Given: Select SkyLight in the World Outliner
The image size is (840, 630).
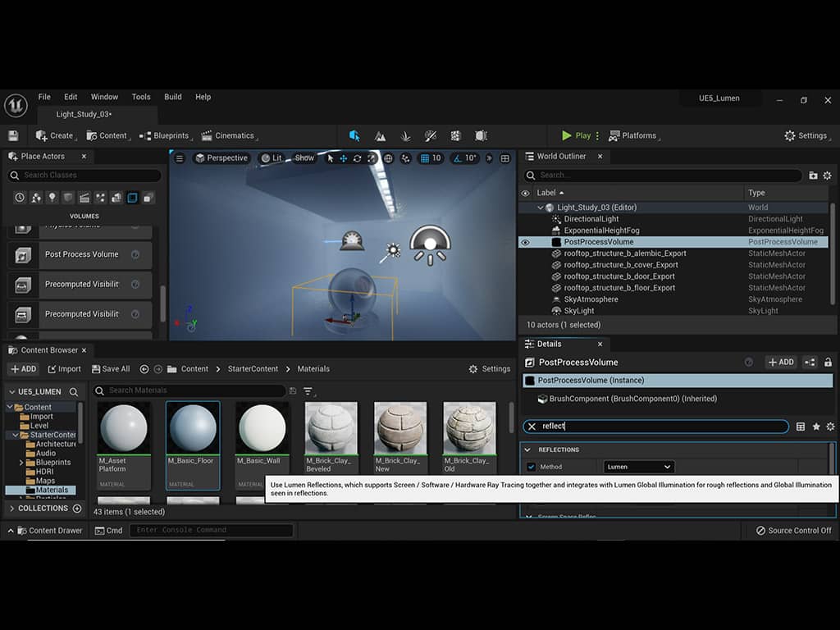Looking at the screenshot, I should [578, 311].
